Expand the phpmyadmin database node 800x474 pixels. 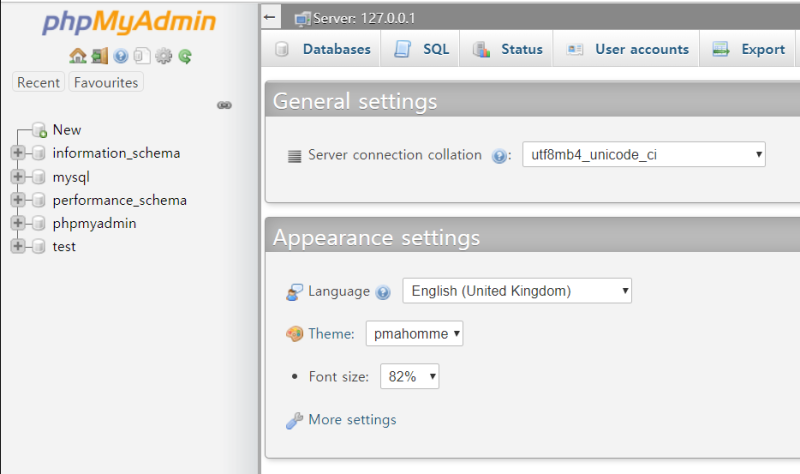coord(18,222)
